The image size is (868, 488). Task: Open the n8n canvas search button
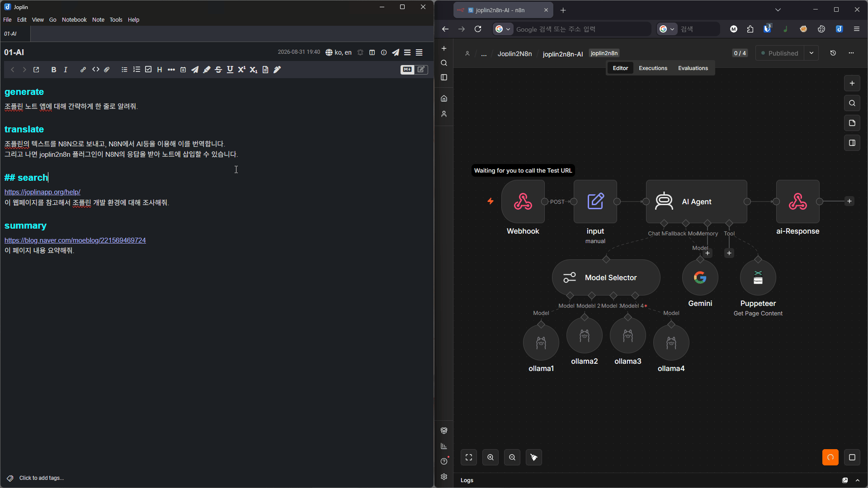pyautogui.click(x=852, y=103)
